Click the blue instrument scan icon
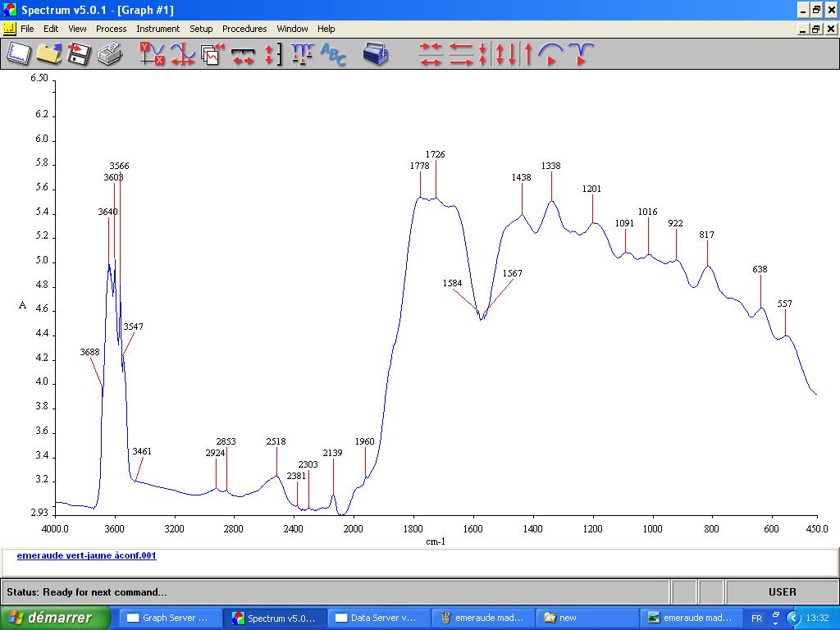The height and width of the screenshot is (630, 840). pyautogui.click(x=376, y=54)
